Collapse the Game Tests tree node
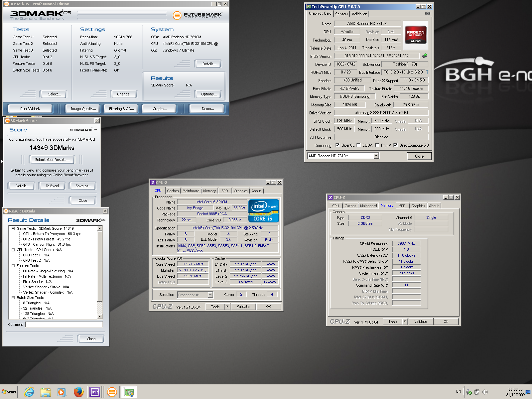Screen dimensions: 532x399 pyautogui.click(x=13, y=228)
